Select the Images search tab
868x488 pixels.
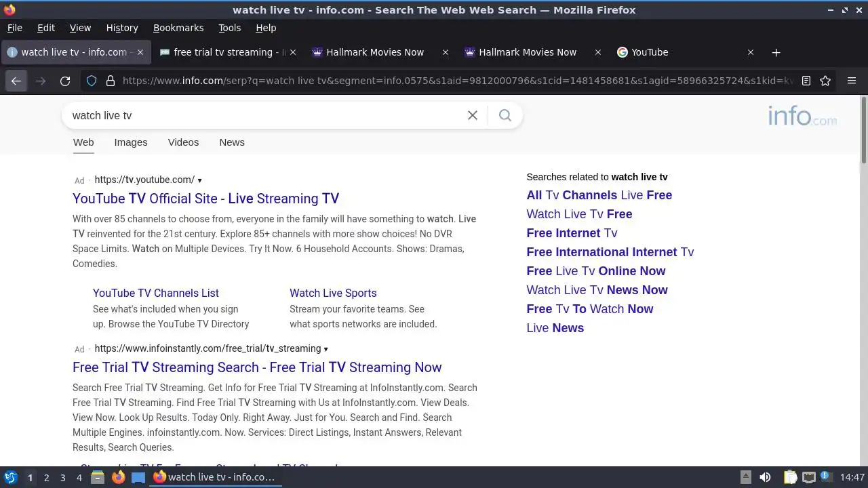(x=131, y=142)
